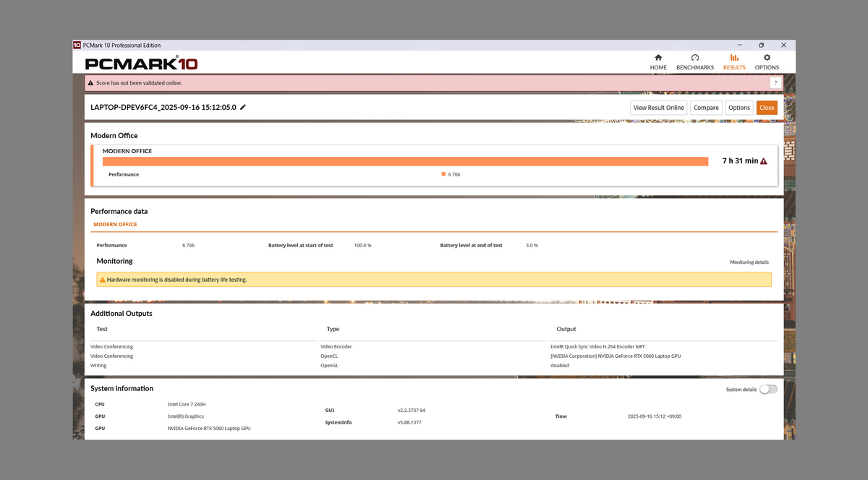868x480 pixels.
Task: Click Hardware monitoring disabled notice bar
Action: 434,280
